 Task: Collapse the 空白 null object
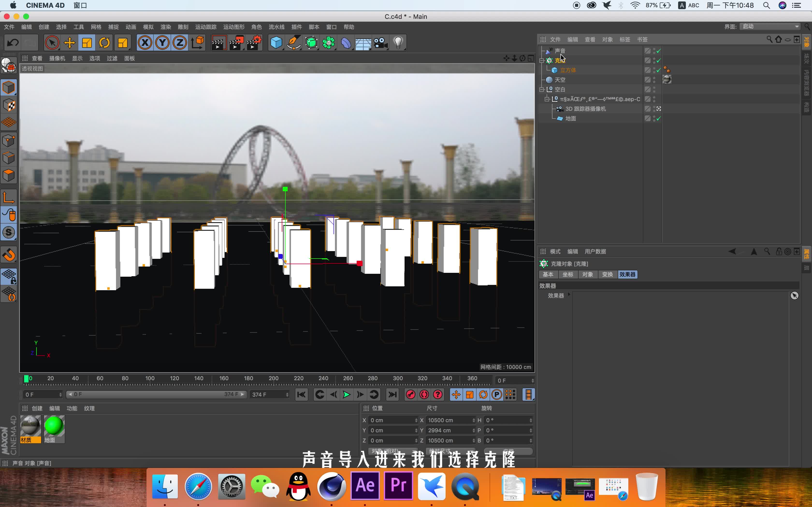[542, 90]
